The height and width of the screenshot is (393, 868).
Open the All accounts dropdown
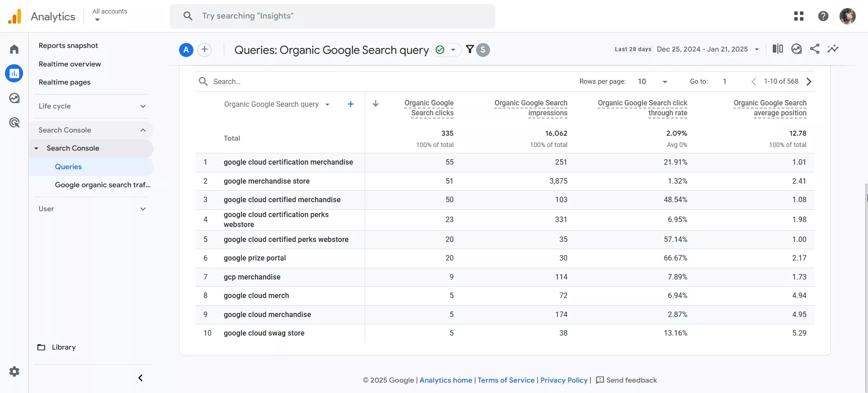tap(110, 15)
